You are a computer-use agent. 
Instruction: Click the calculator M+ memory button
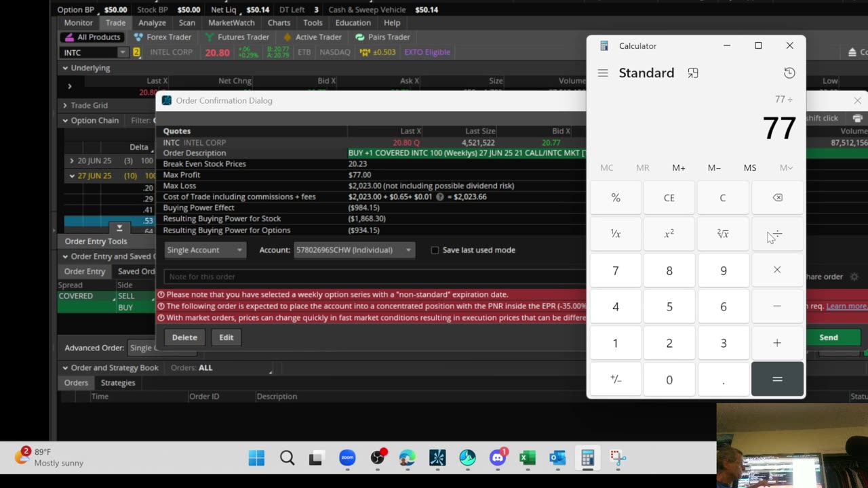[x=678, y=167]
